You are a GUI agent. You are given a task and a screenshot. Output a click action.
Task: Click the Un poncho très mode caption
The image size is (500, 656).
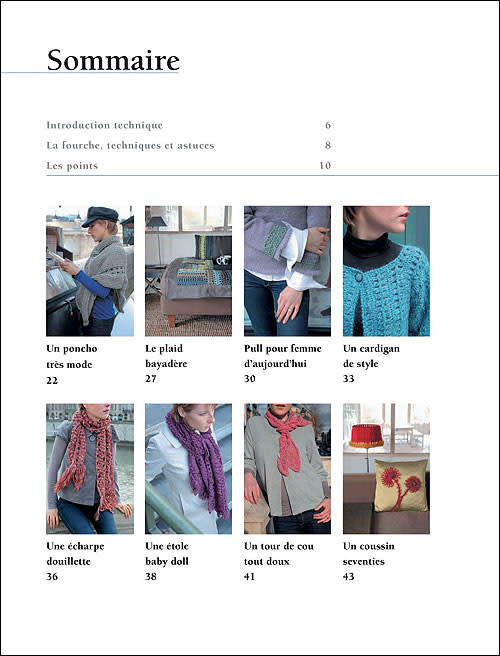72,356
